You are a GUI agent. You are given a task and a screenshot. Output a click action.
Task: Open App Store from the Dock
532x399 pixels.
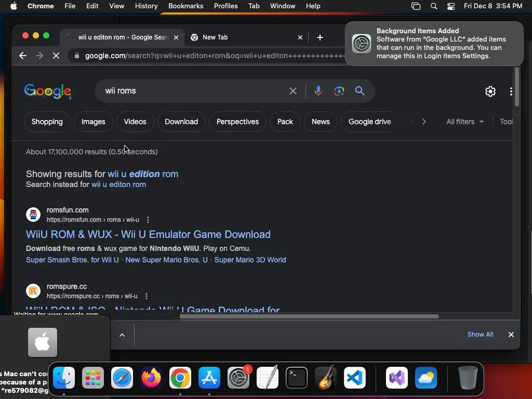[209, 378]
